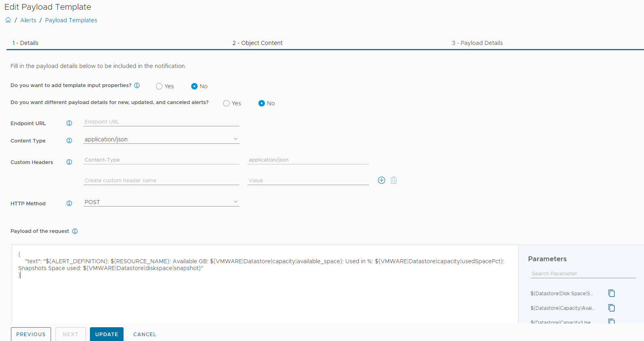Click the home icon in breadcrumb
The image size is (644, 341).
tap(8, 20)
